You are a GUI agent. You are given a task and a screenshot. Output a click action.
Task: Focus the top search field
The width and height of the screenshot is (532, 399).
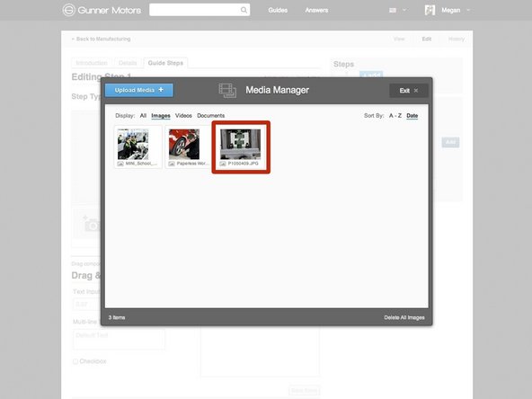(199, 10)
